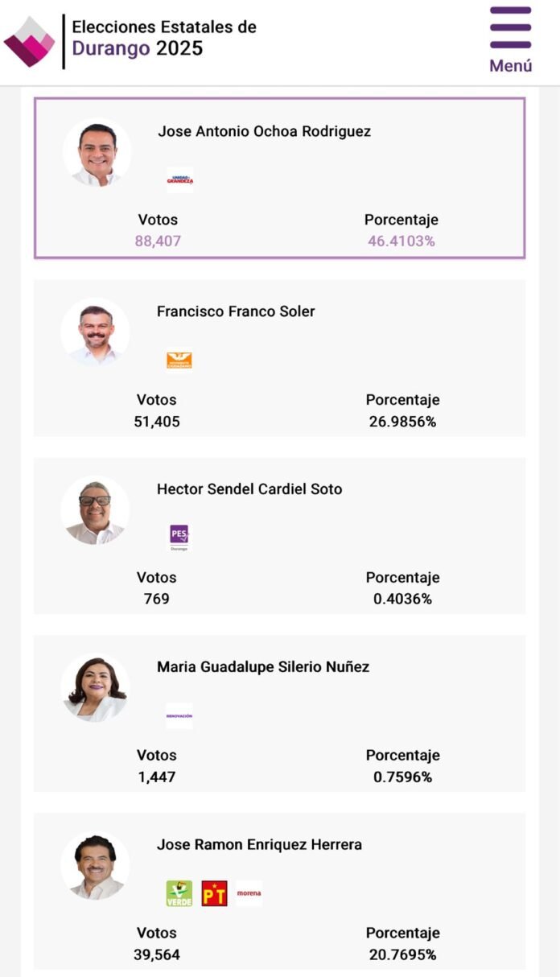Image resolution: width=560 pixels, height=977 pixels.
Task: Click the Jose Antonio Ochoa Rodriguez name
Action: point(265,131)
